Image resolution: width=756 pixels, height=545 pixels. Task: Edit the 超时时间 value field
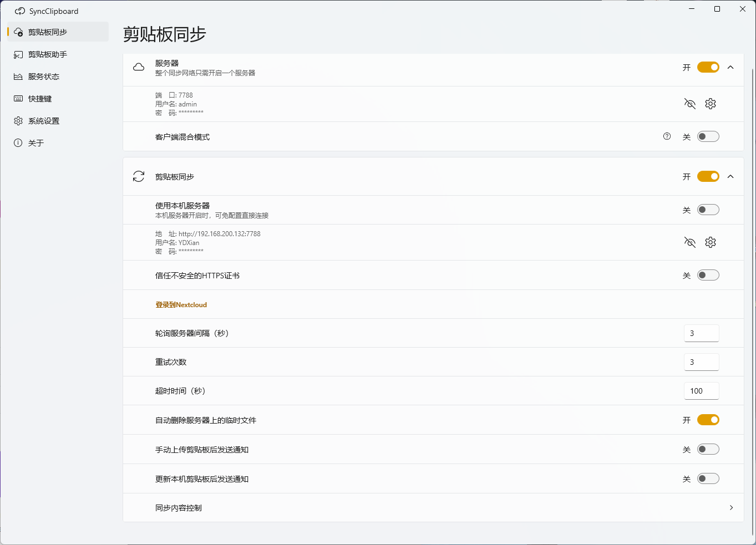pos(701,391)
